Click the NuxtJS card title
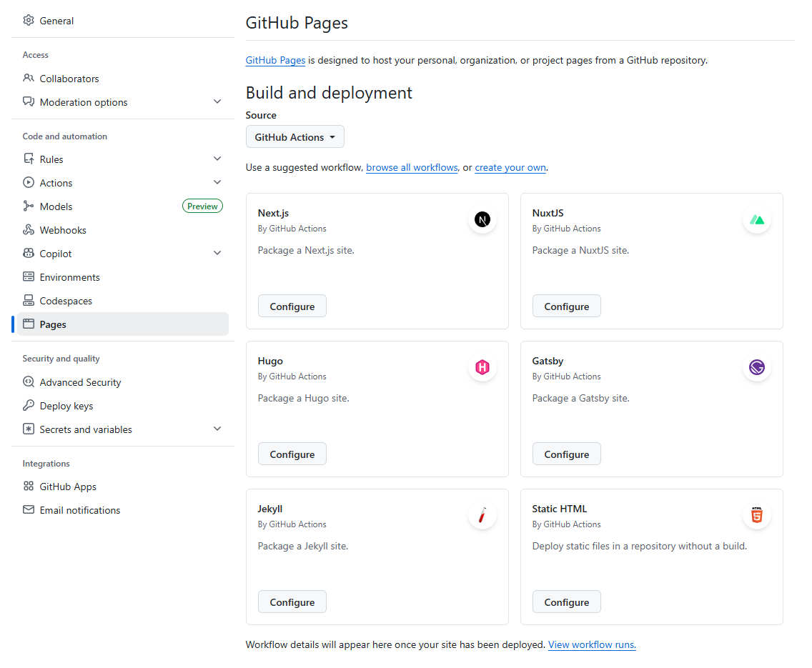Image resolution: width=812 pixels, height=668 pixels. coord(548,213)
